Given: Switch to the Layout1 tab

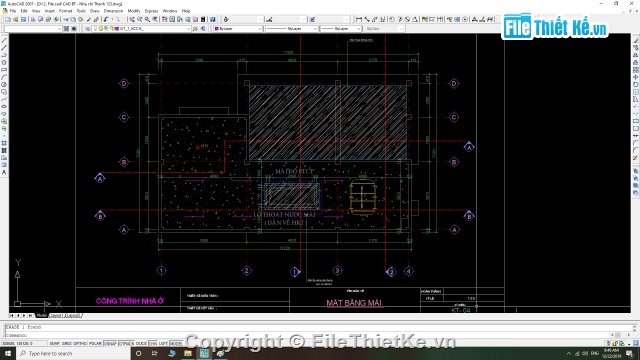Looking at the screenshot, I should (57, 316).
